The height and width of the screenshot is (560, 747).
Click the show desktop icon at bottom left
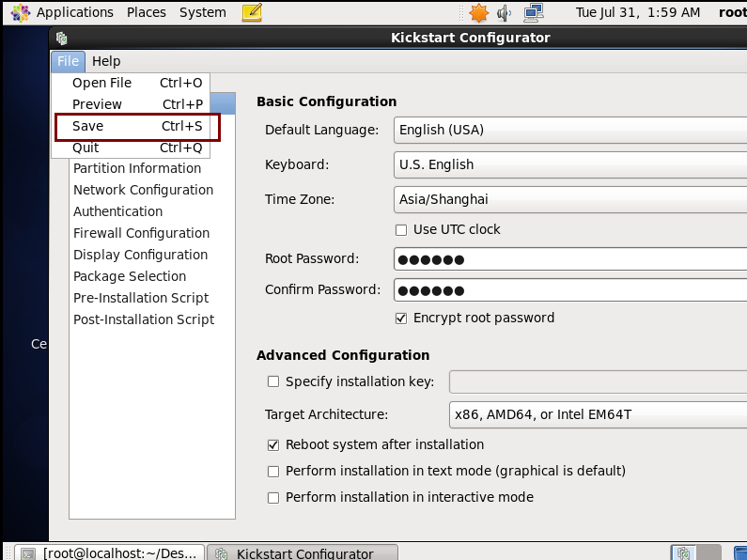pyautogui.click(x=26, y=553)
